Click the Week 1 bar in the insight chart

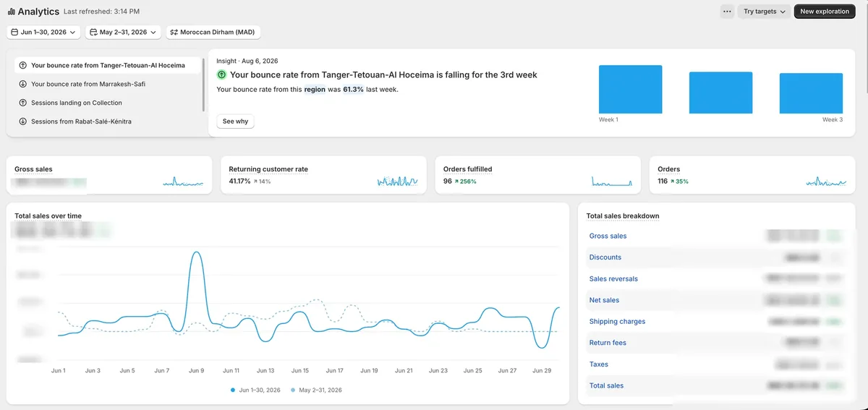click(x=630, y=89)
